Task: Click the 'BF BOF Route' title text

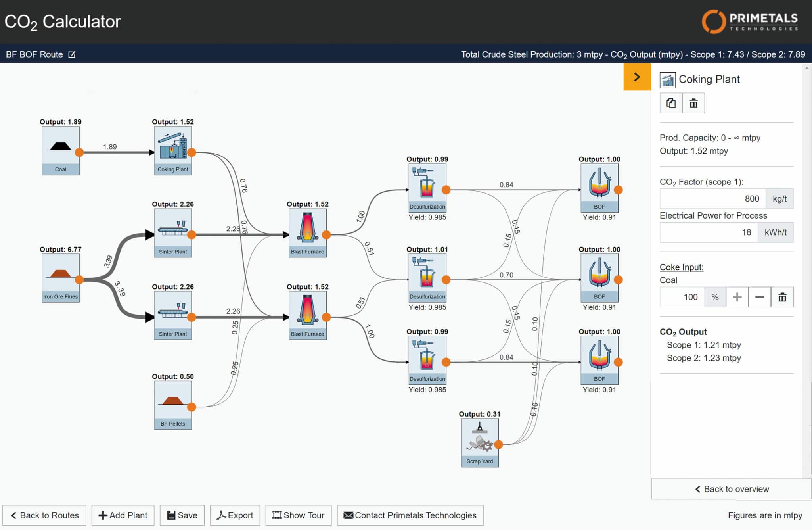Action: point(34,54)
